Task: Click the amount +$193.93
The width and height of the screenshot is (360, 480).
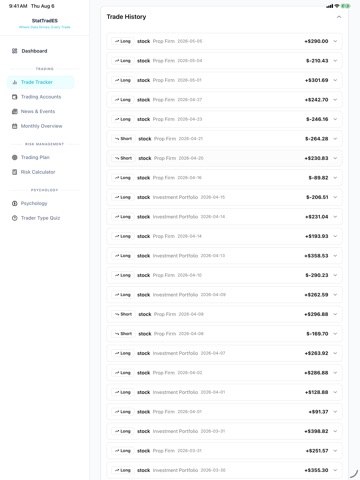Action: point(317,236)
